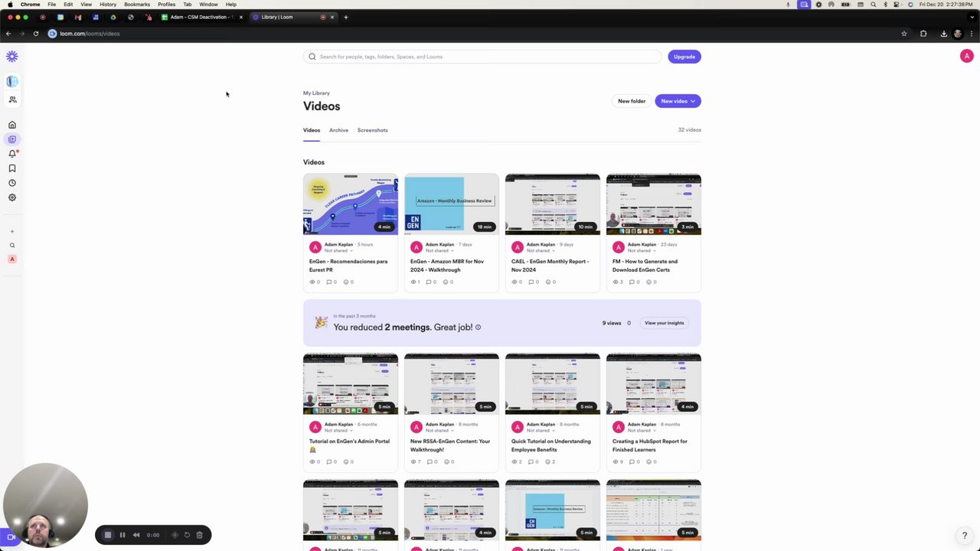The height and width of the screenshot is (551, 980).
Task: Open History clock icon in sidebar
Action: tap(12, 183)
